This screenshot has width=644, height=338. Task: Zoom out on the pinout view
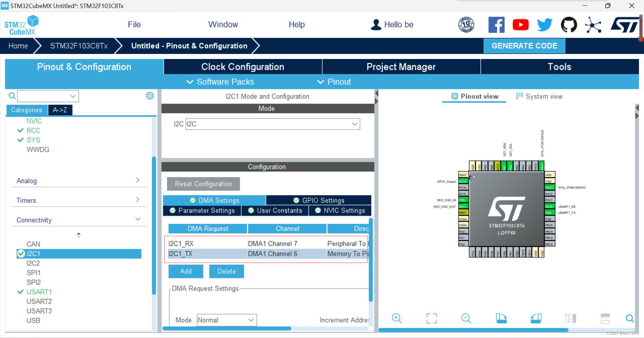pos(466,318)
